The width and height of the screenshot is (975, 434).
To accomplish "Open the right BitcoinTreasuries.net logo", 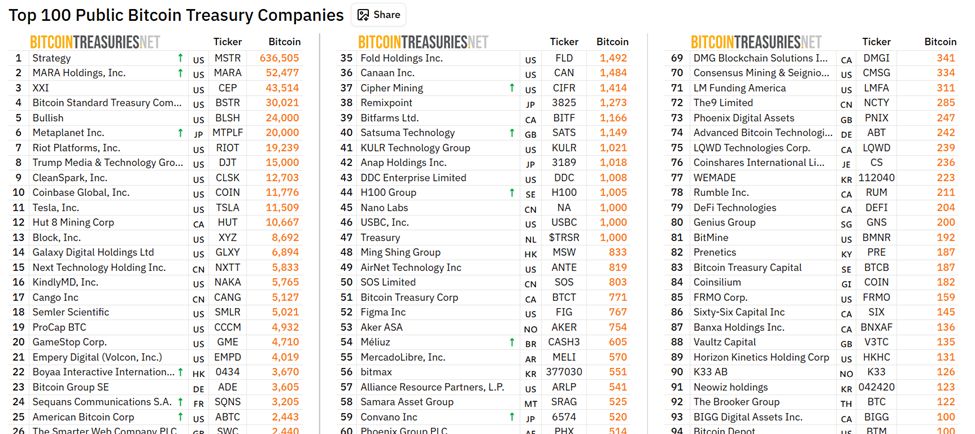I will [x=756, y=42].
